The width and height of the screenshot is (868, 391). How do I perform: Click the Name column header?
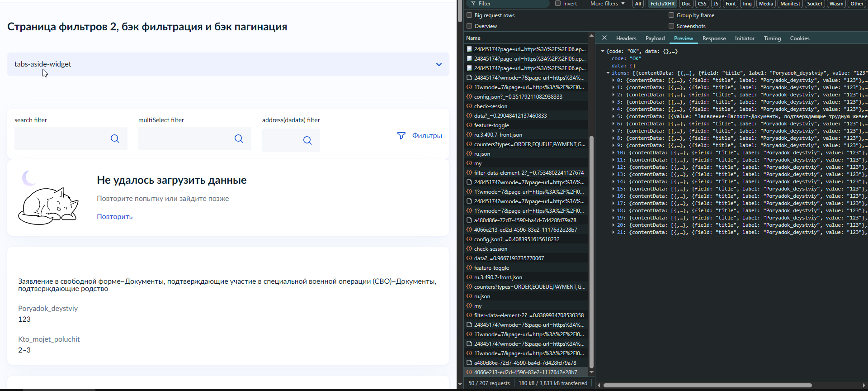(x=527, y=38)
